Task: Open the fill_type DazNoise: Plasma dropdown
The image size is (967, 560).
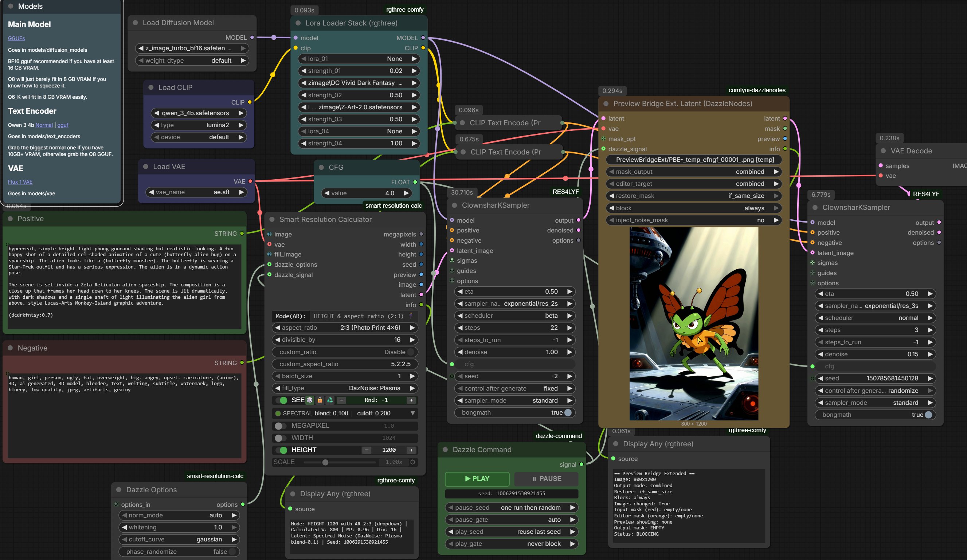Action: [x=345, y=388]
